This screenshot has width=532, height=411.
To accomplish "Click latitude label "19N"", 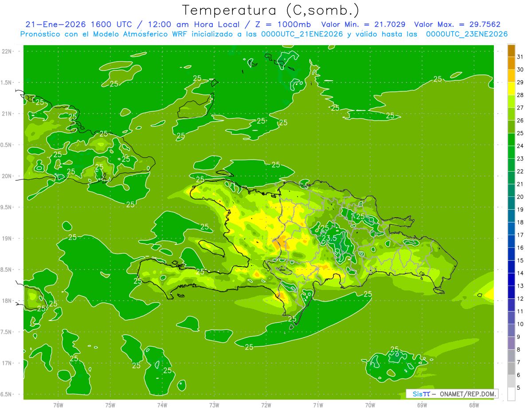I will 8,239.
